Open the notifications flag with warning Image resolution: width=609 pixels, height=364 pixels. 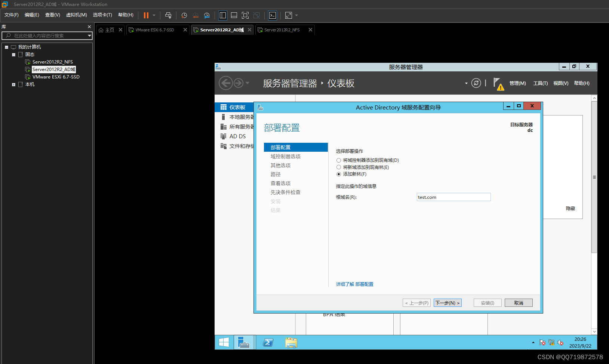tap(498, 84)
